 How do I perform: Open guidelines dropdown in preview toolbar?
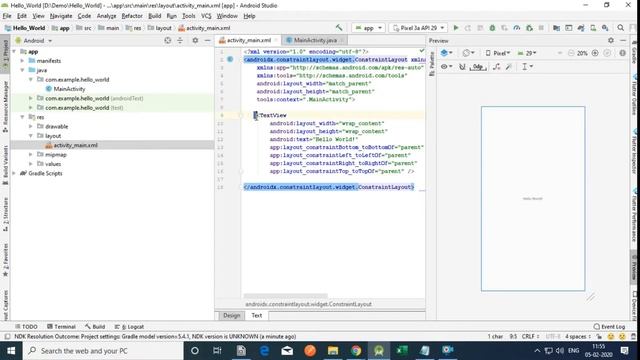(527, 67)
